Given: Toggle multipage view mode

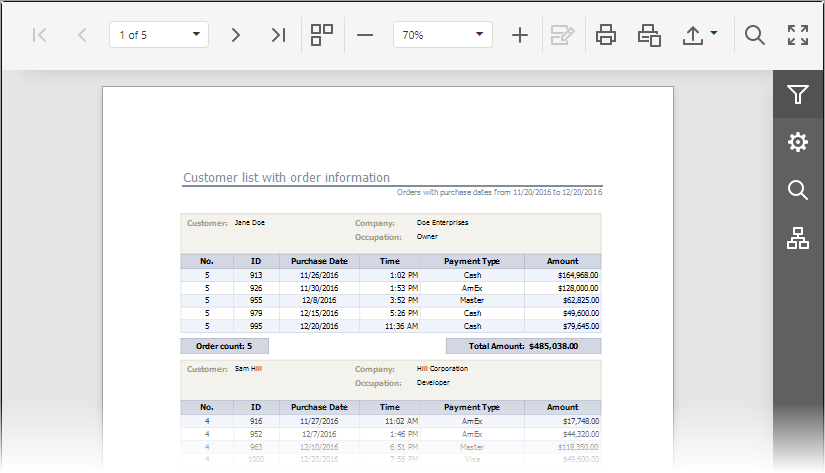Looking at the screenshot, I should click(x=322, y=35).
